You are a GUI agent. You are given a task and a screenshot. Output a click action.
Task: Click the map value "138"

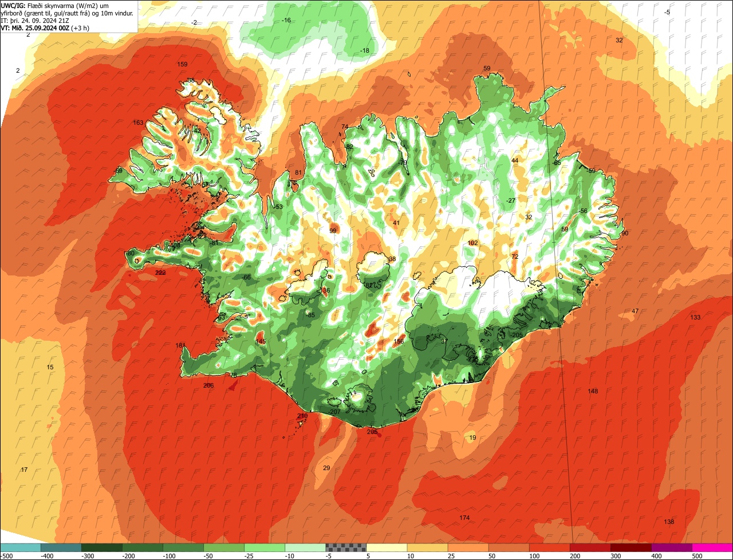point(669,522)
